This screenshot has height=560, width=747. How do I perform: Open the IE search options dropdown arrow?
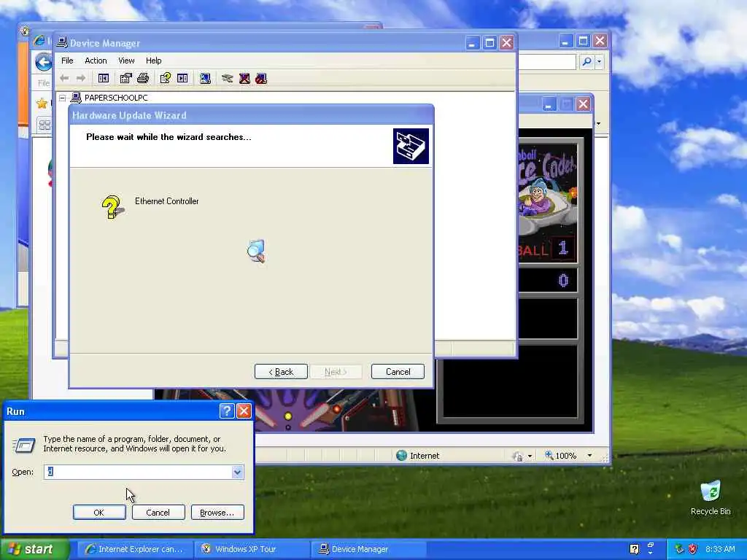pyautogui.click(x=600, y=61)
